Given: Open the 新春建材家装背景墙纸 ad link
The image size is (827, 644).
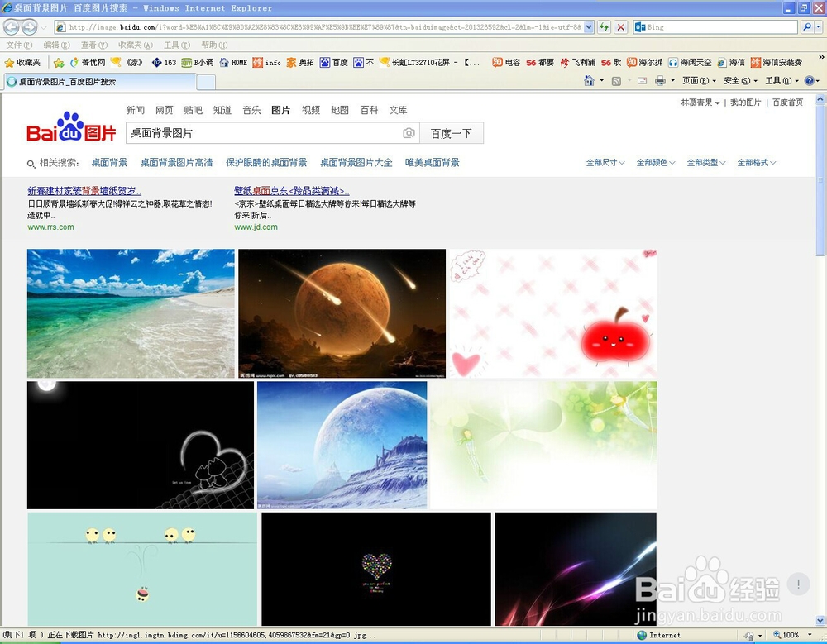Looking at the screenshot, I should coord(84,191).
